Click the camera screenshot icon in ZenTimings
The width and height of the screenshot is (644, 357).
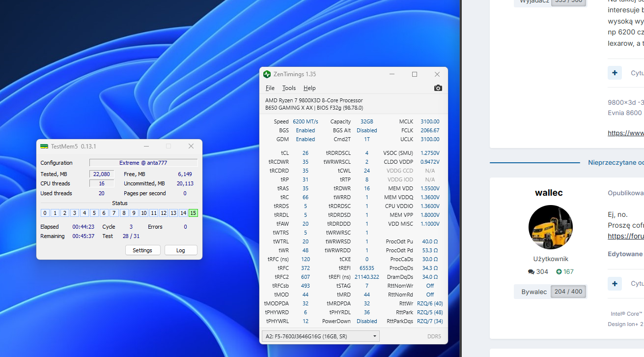pos(438,88)
